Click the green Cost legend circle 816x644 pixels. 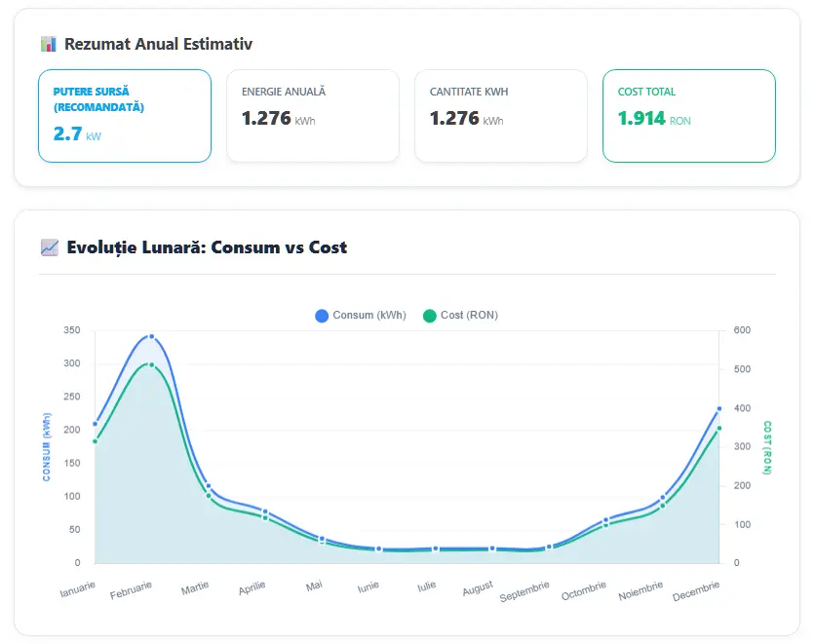point(429,316)
